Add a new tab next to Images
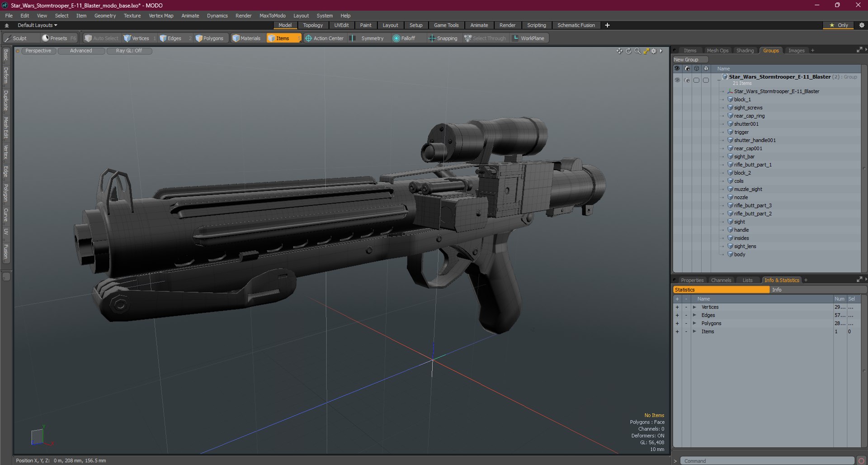The image size is (868, 465). pyautogui.click(x=812, y=51)
